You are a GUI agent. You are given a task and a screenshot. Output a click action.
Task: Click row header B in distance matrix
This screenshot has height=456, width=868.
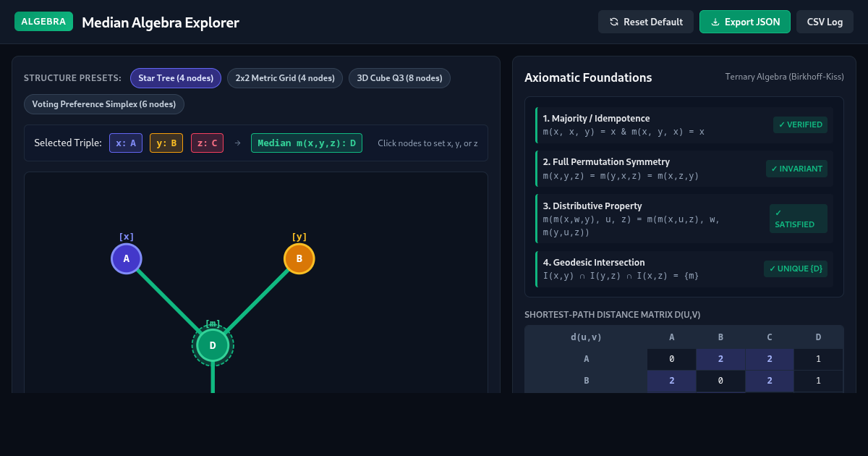(x=586, y=381)
